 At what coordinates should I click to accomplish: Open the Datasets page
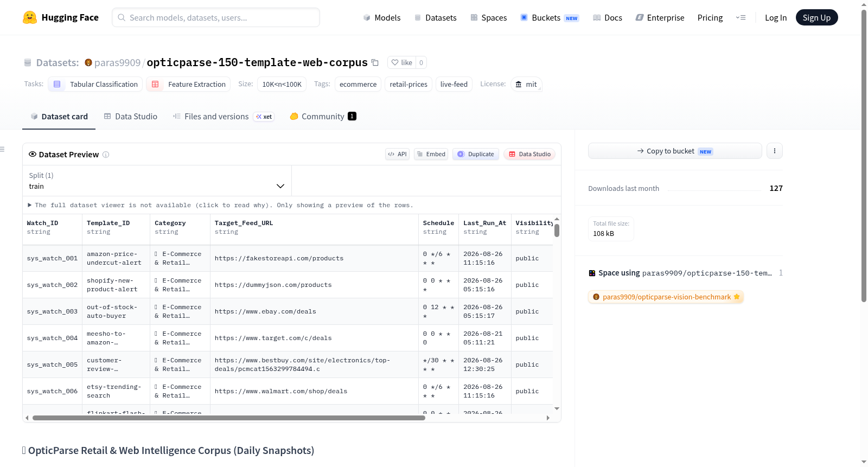click(x=435, y=17)
